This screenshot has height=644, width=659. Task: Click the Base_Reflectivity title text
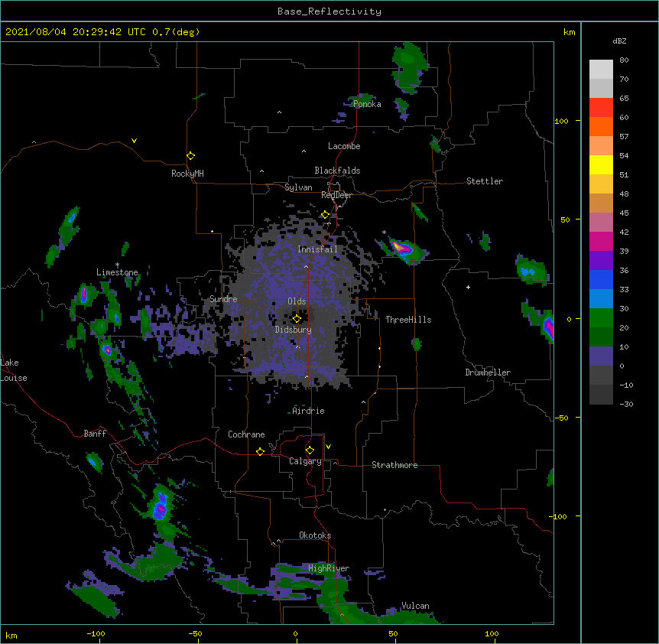(329, 11)
